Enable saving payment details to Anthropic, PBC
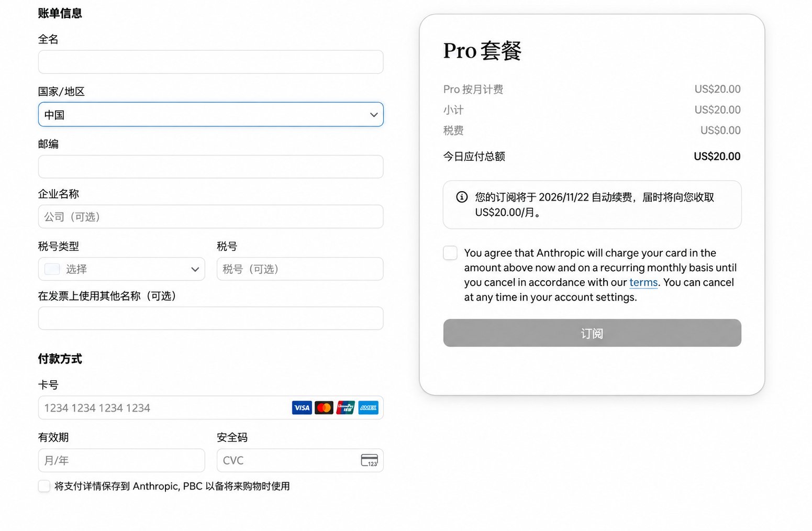This screenshot has height=531, width=812. click(44, 486)
